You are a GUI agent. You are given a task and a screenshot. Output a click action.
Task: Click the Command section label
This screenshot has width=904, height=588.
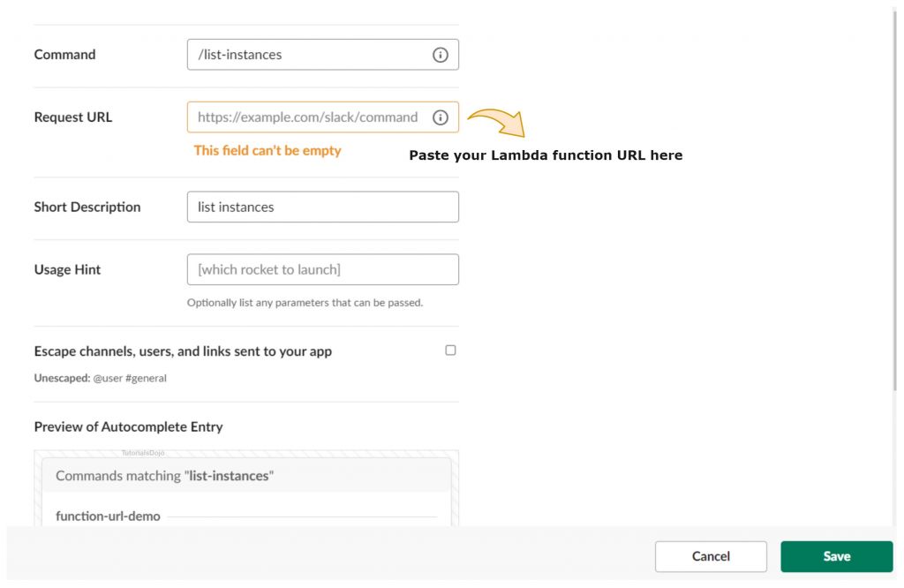64,54
